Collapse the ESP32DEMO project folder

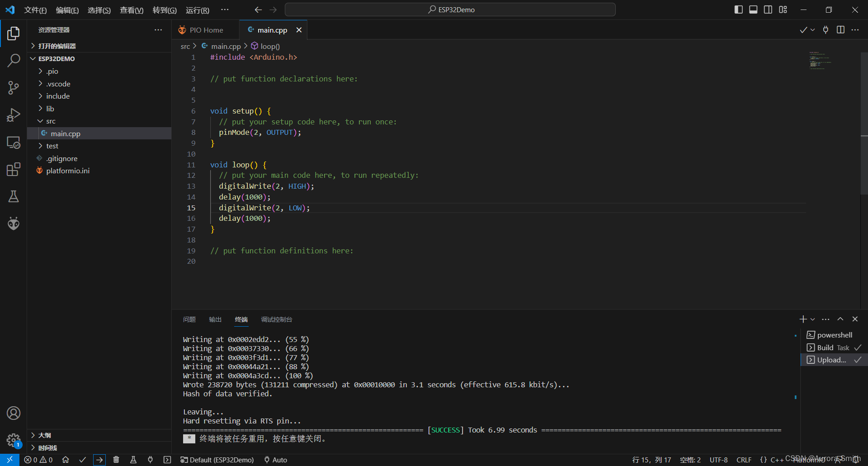pos(99,58)
